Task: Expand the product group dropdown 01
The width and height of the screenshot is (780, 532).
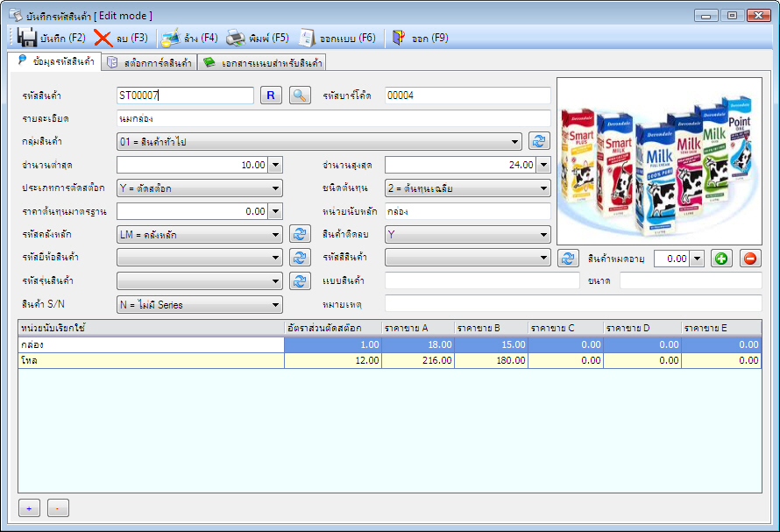Action: [515, 141]
